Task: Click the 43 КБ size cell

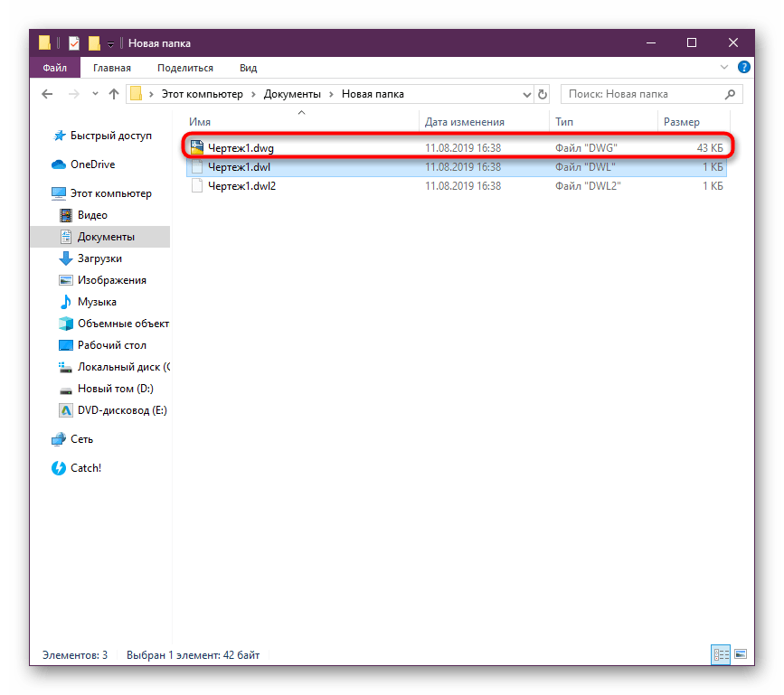Action: pos(710,148)
